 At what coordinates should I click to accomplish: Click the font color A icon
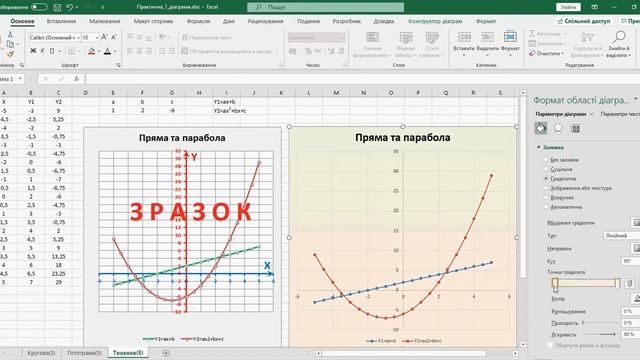point(107,51)
